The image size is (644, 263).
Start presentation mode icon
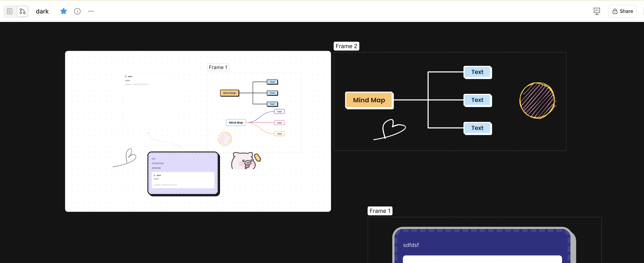tap(596, 11)
